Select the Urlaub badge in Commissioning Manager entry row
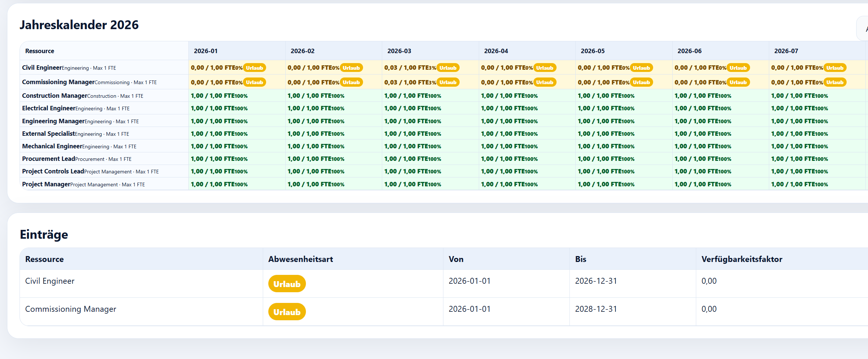 click(287, 312)
